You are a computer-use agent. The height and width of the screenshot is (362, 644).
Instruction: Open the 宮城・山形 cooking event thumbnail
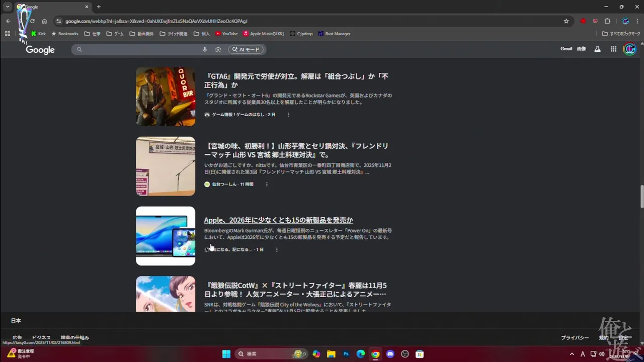tap(166, 166)
